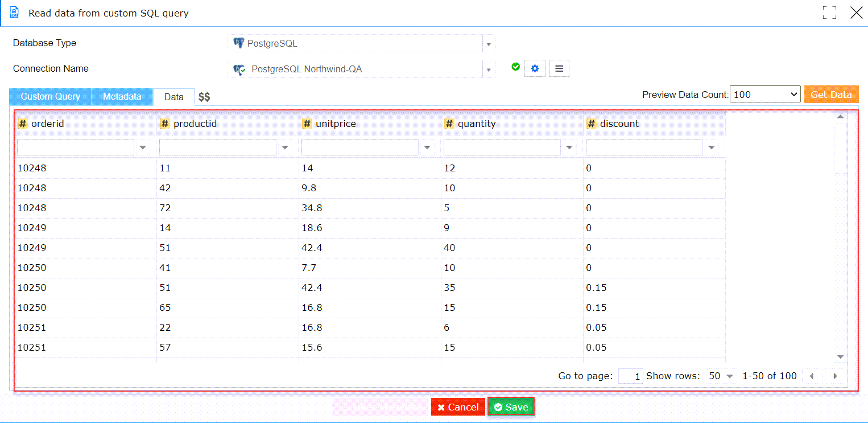Open productid filter condition dropdown
The width and height of the screenshot is (868, 423).
(x=285, y=147)
